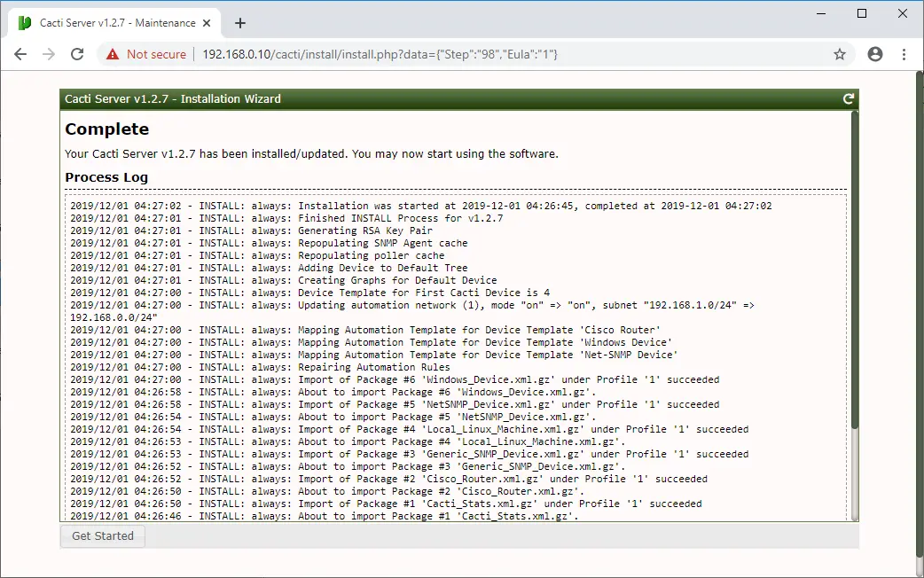
Task: Maximize the browser window
Action: (x=862, y=13)
